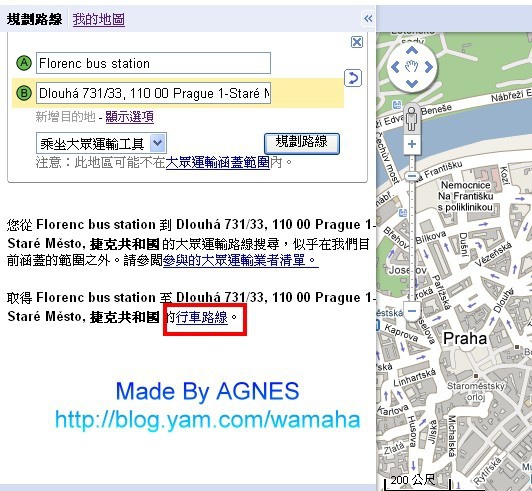The height and width of the screenshot is (491, 532).
Task: Click the Nemocnice Na Františku map label
Action: click(466, 196)
